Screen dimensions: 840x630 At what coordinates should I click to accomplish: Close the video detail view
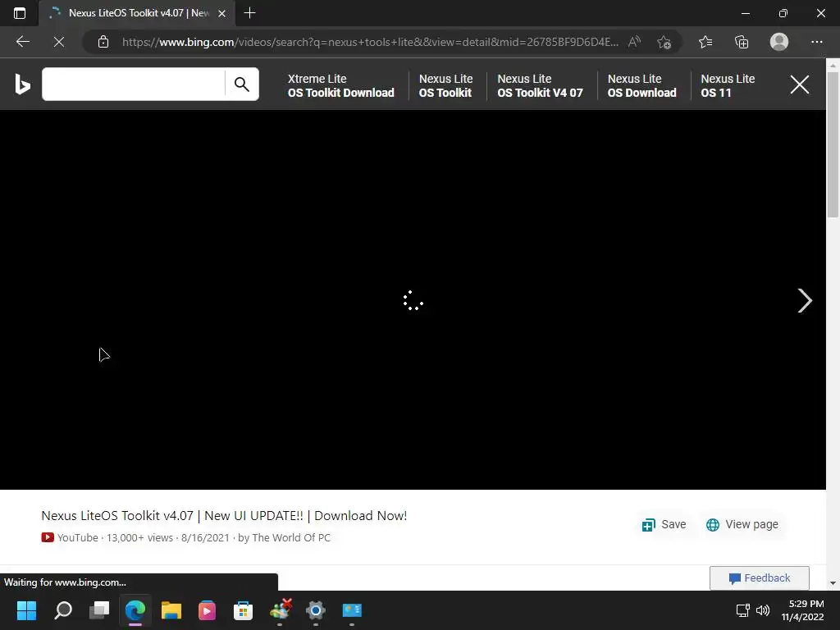799,84
